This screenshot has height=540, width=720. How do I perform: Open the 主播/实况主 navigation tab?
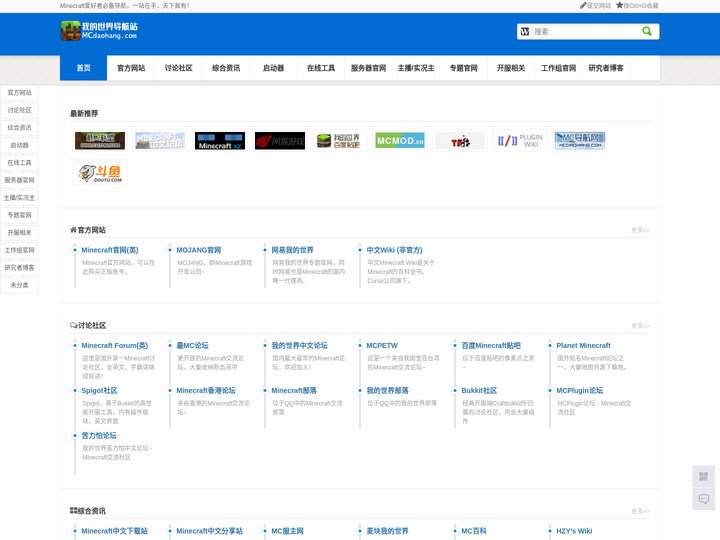click(x=416, y=68)
